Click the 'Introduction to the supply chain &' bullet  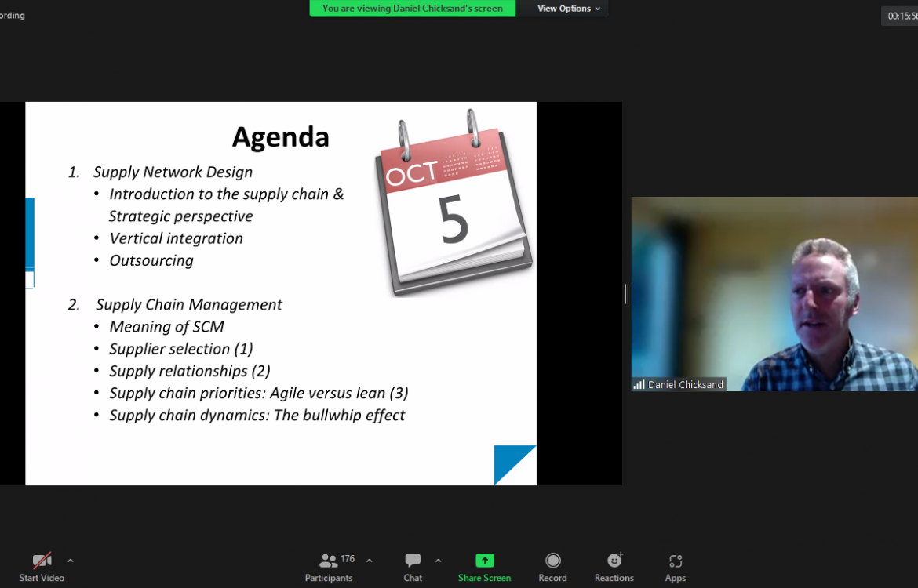click(x=227, y=194)
